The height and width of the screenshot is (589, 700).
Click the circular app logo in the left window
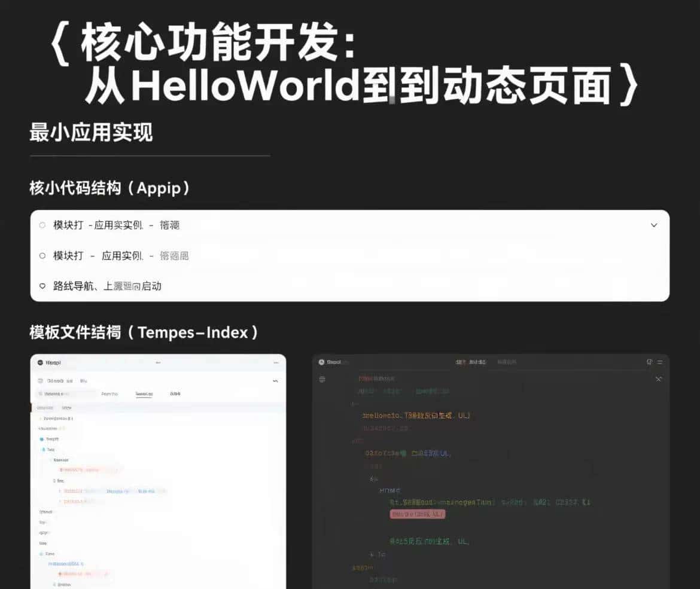pyautogui.click(x=40, y=361)
